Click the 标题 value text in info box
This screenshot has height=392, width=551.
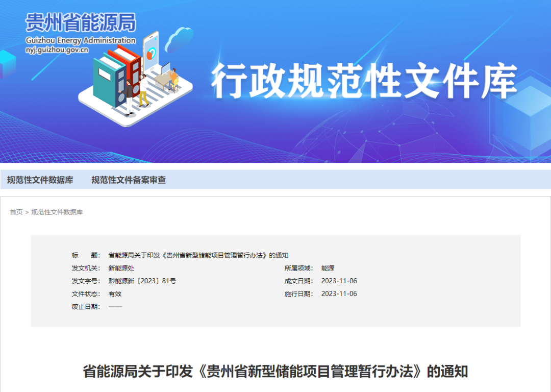198,255
